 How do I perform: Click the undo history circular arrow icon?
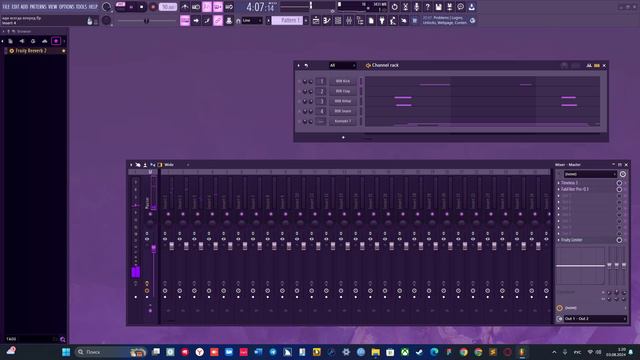(394, 7)
